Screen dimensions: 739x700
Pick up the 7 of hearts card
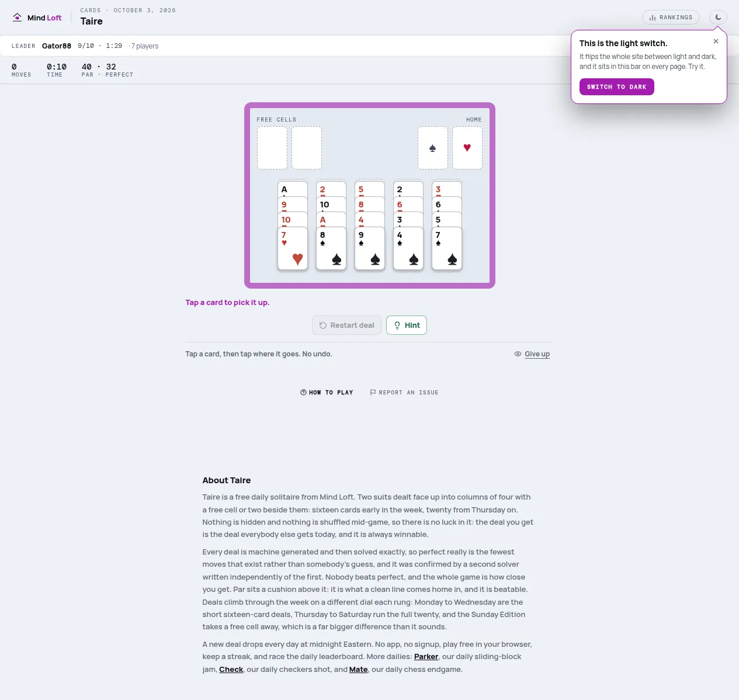(x=293, y=248)
